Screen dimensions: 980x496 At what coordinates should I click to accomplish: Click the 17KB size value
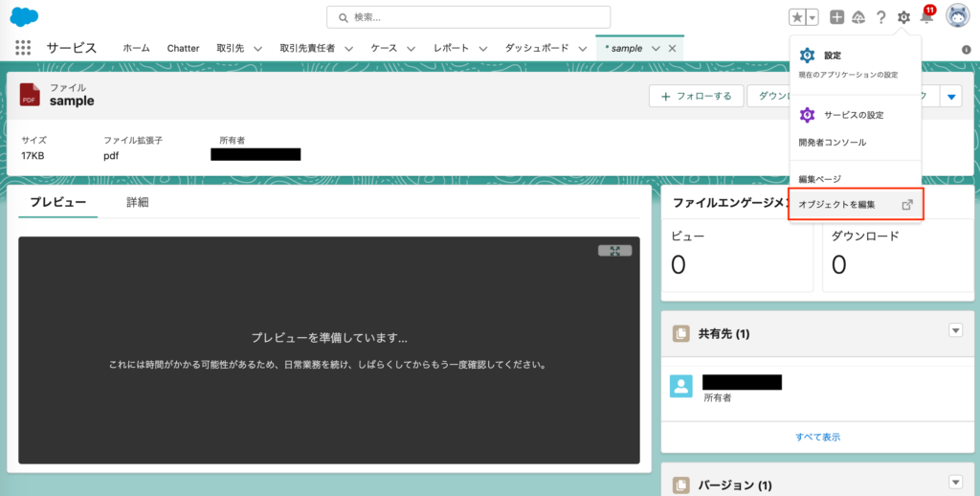[33, 156]
